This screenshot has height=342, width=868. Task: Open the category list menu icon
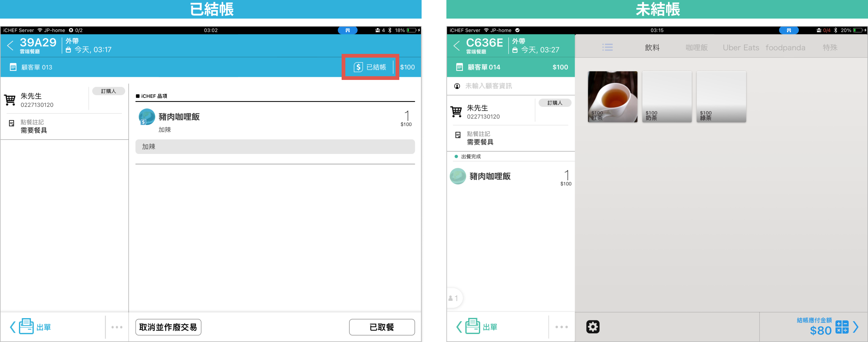[607, 47]
